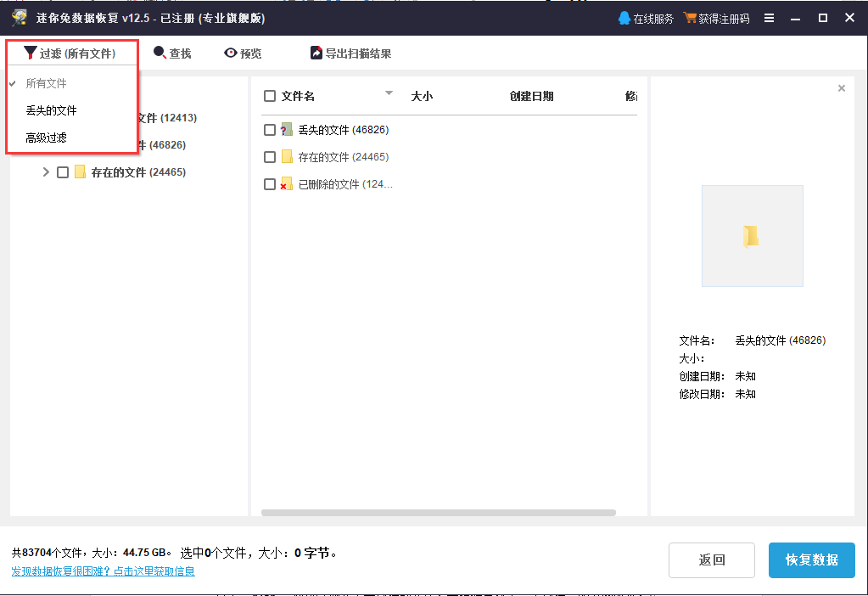The height and width of the screenshot is (596, 868).
Task: Click the 文件名 column header
Action: click(x=298, y=97)
